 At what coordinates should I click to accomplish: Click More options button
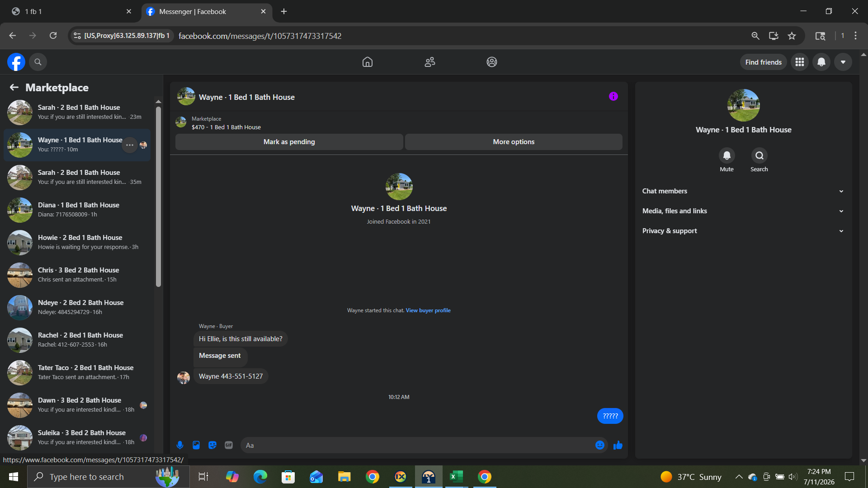[x=514, y=142]
